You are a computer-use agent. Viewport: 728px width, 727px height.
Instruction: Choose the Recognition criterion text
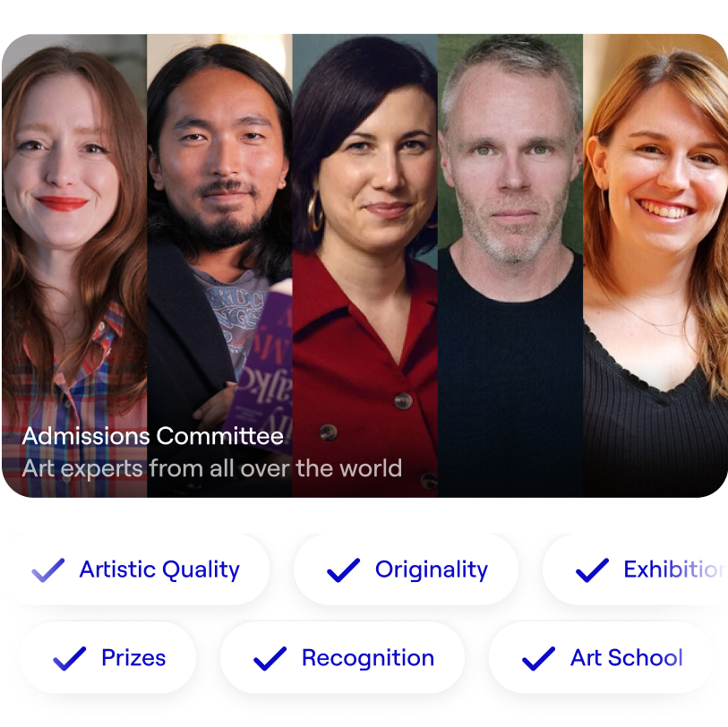(368, 658)
